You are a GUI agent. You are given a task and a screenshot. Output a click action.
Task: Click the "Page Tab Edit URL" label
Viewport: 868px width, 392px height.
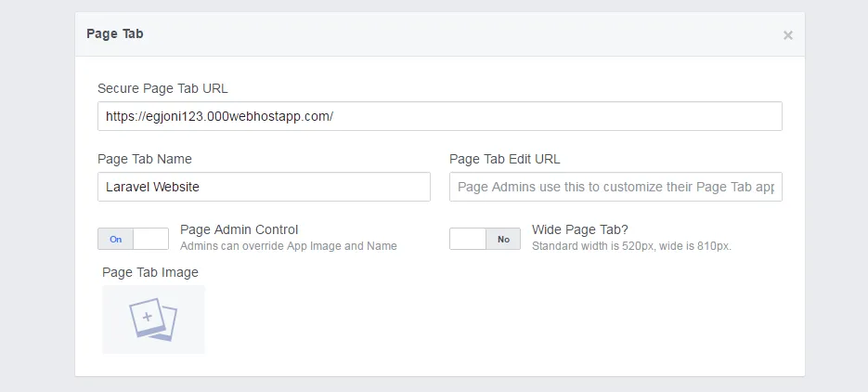click(504, 159)
